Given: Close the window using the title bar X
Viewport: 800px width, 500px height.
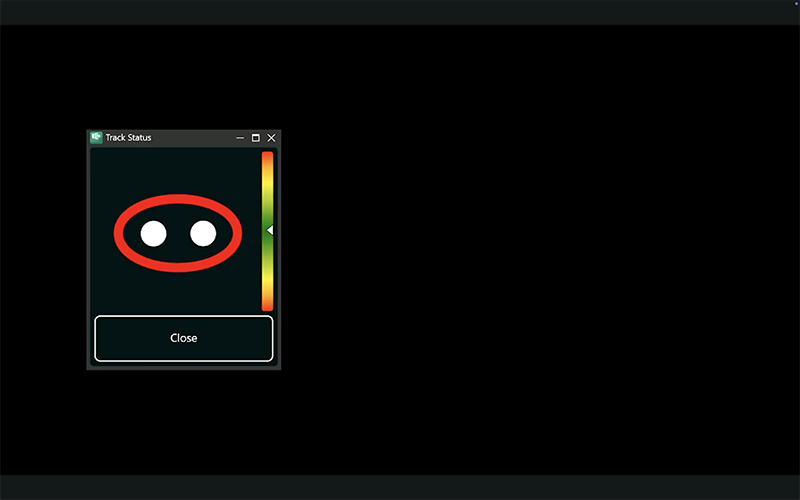Looking at the screenshot, I should pos(271,138).
